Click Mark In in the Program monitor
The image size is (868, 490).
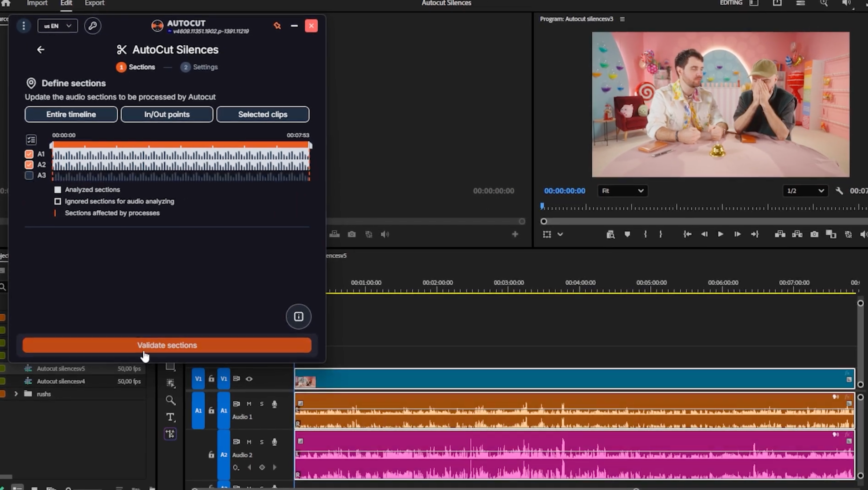[645, 234]
